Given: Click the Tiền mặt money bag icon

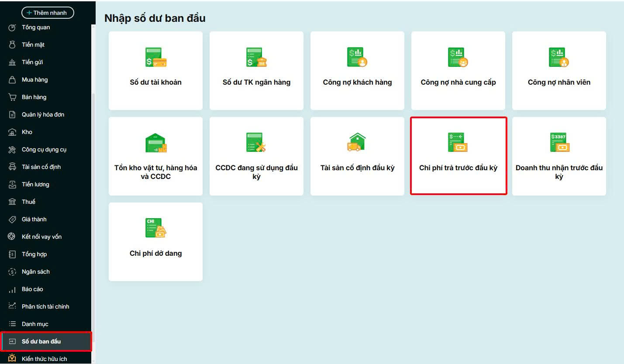Looking at the screenshot, I should coord(12,45).
